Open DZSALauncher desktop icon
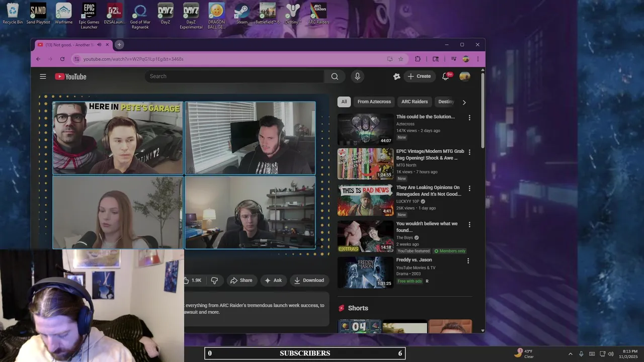 (x=115, y=14)
